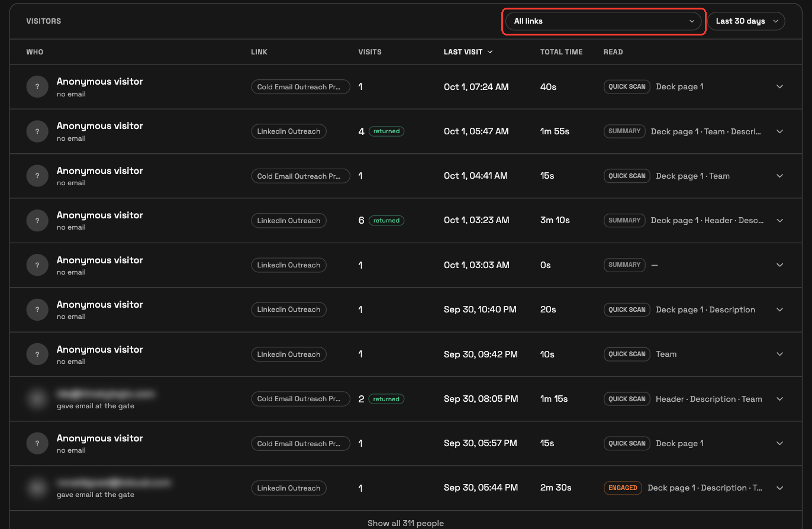Click the ENGAGED badge on the 2m 30s row
The image size is (812, 529).
[623, 488]
